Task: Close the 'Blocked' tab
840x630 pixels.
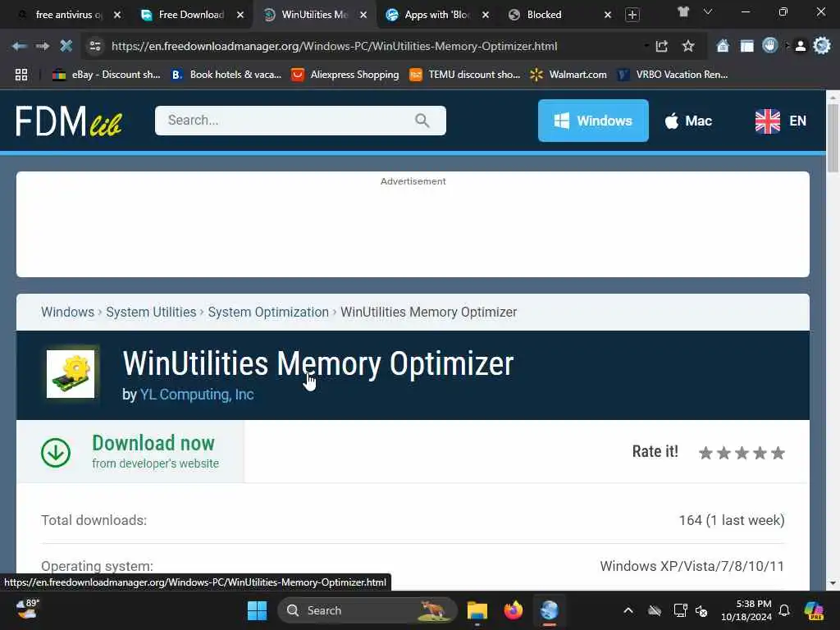Action: 608,15
